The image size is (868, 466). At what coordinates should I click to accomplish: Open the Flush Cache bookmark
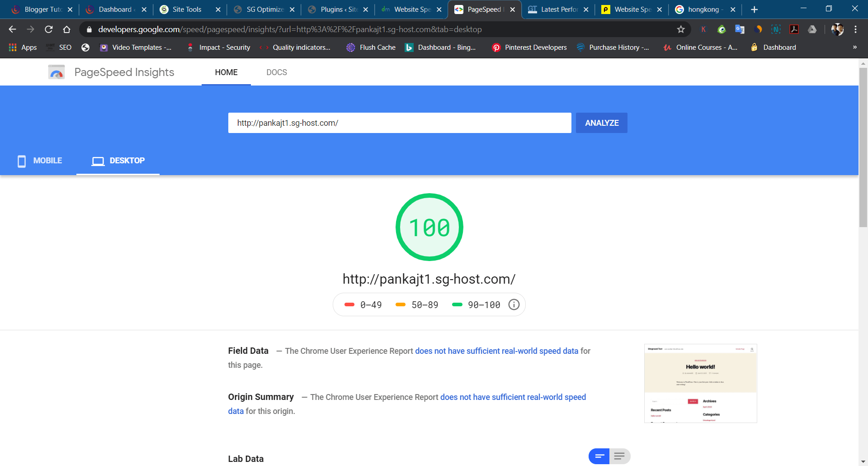click(371, 48)
